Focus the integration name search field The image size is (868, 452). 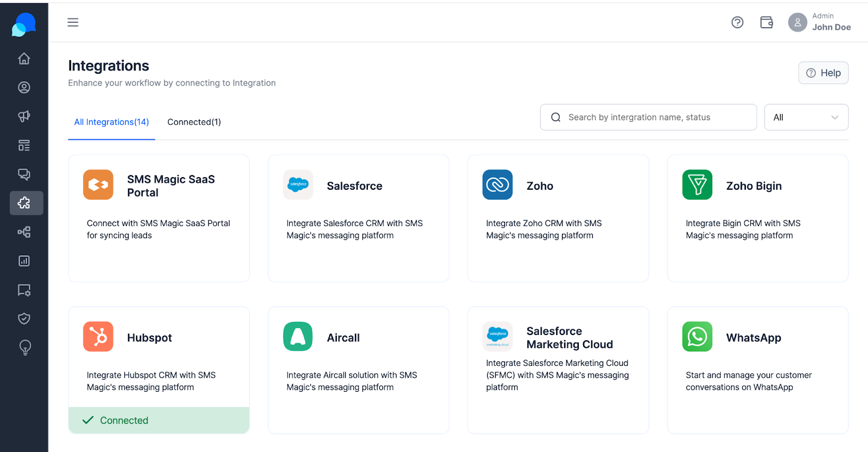click(x=648, y=117)
